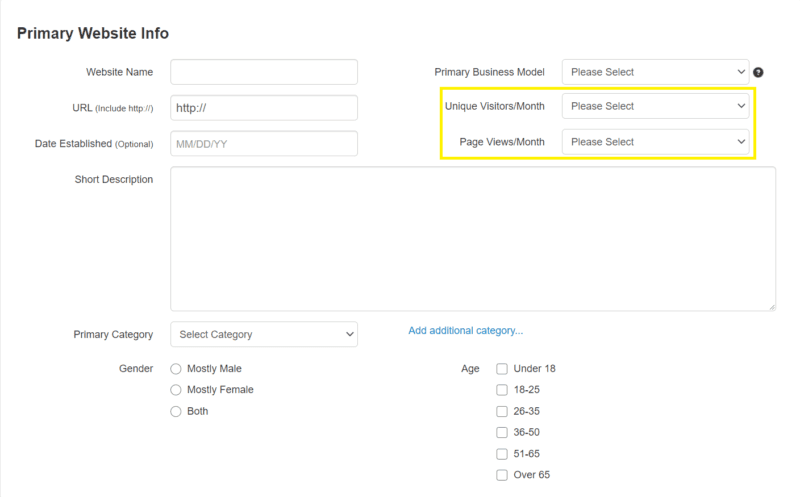Open the Primary Category select box
The image size is (800, 497).
coord(264,334)
